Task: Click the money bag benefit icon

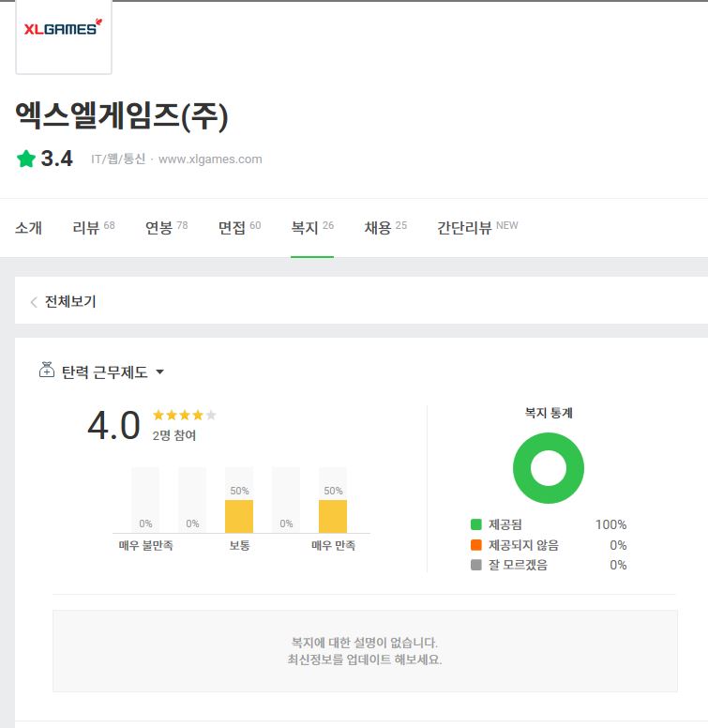Action: 47,372
